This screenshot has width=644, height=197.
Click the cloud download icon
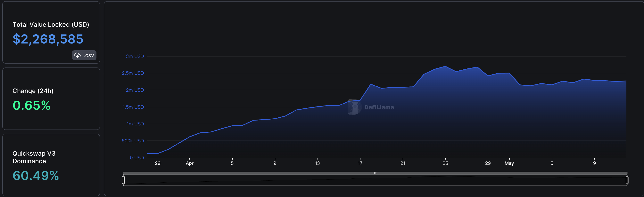78,55
